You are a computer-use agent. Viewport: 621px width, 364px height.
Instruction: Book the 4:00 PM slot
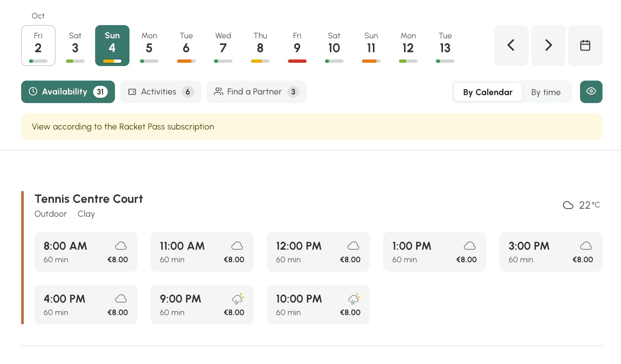click(x=86, y=305)
